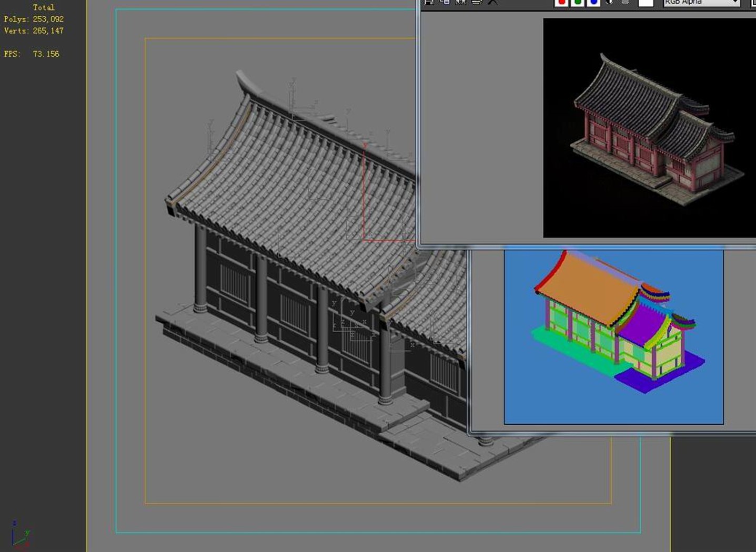Click the Save Image icon in render window
756x552 pixels.
tap(429, 2)
